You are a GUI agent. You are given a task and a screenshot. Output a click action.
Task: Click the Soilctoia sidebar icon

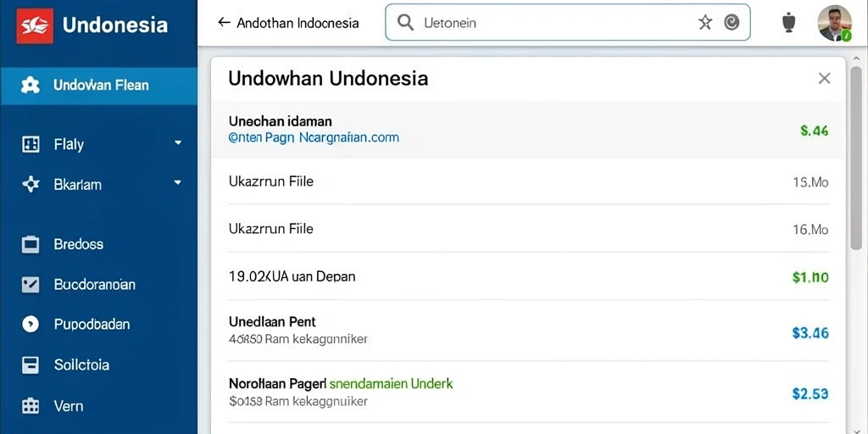[x=30, y=364]
